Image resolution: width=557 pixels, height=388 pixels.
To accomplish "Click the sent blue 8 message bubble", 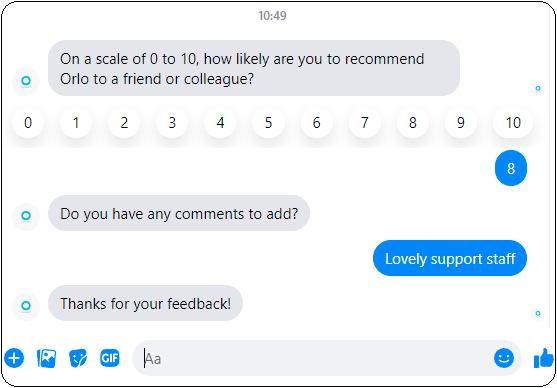I will [x=511, y=168].
